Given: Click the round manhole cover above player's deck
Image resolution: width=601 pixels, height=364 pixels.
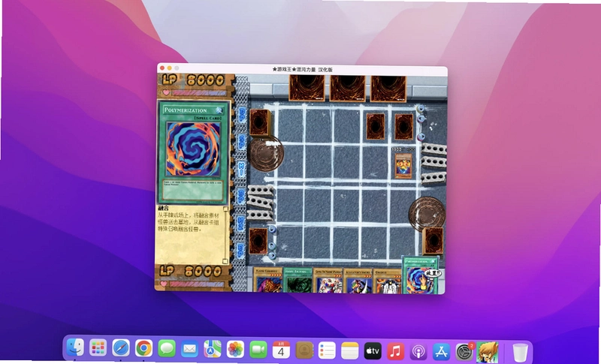Looking at the screenshot, I should tap(427, 214).
